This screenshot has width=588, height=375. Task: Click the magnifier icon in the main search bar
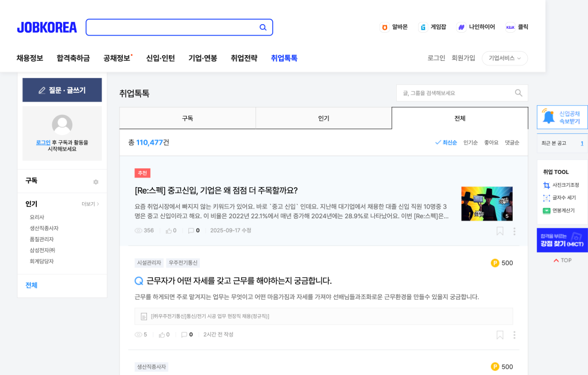pos(263,28)
